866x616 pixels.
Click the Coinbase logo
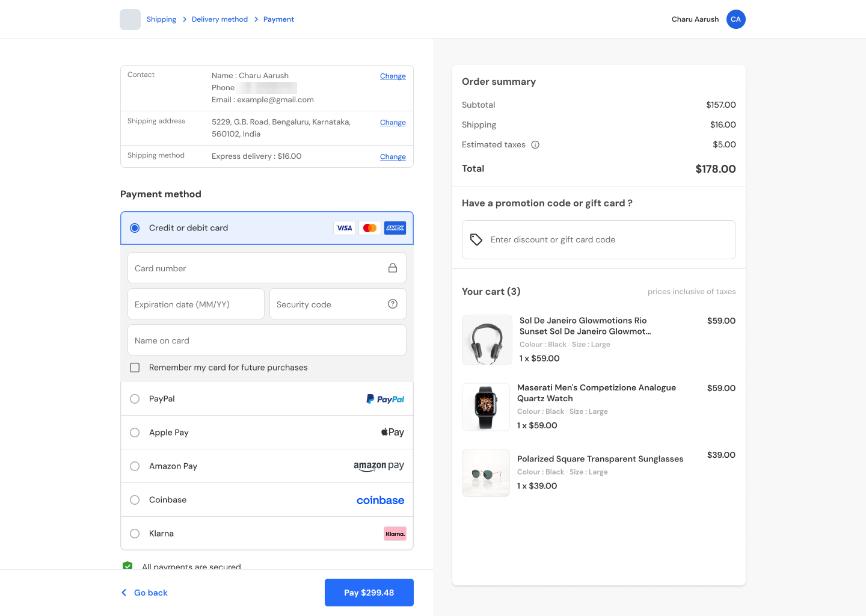(x=380, y=500)
